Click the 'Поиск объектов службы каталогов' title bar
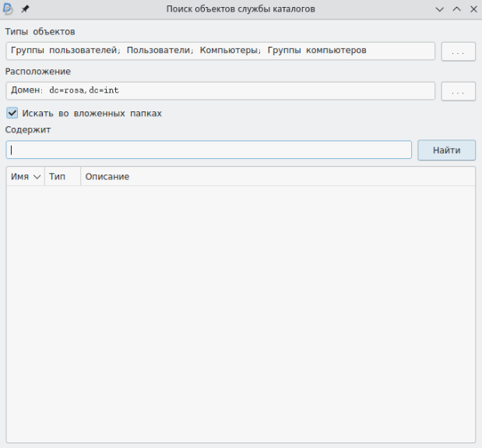 coord(241,9)
